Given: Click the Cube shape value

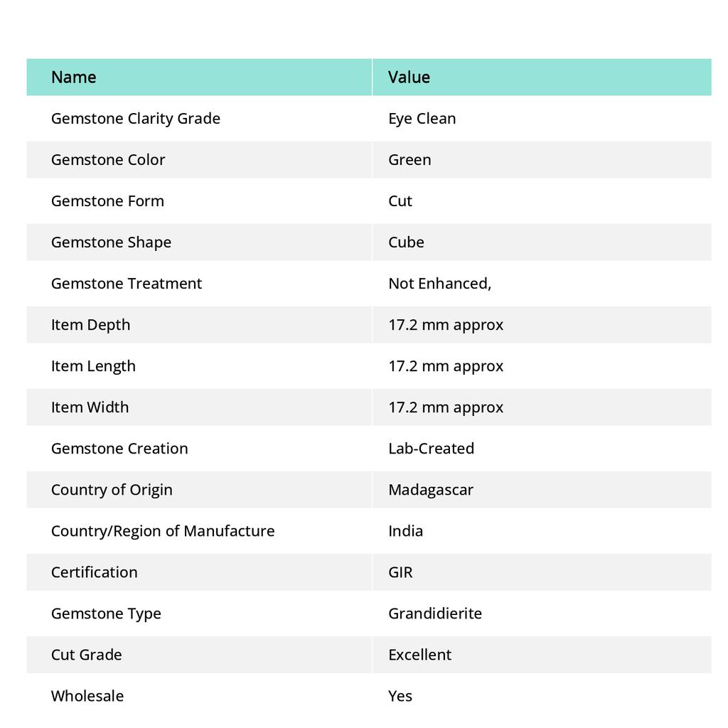Looking at the screenshot, I should (406, 242).
